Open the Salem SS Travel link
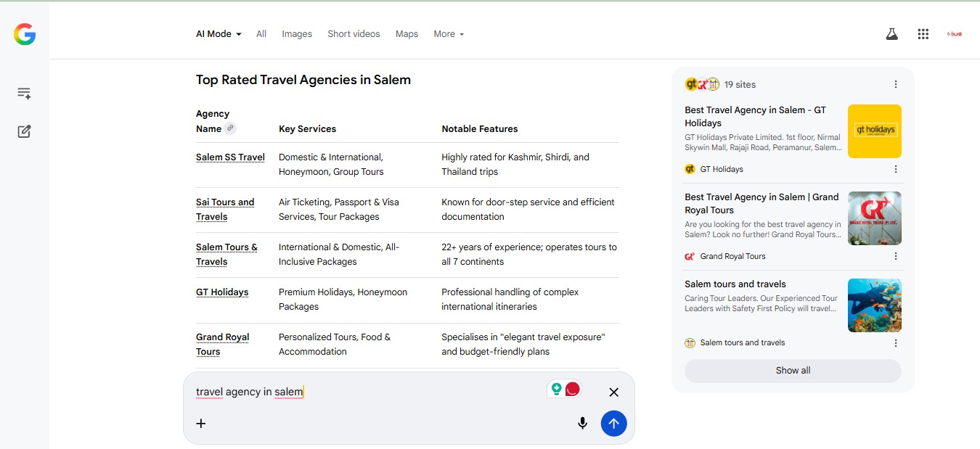This screenshot has height=449, width=980. [230, 157]
